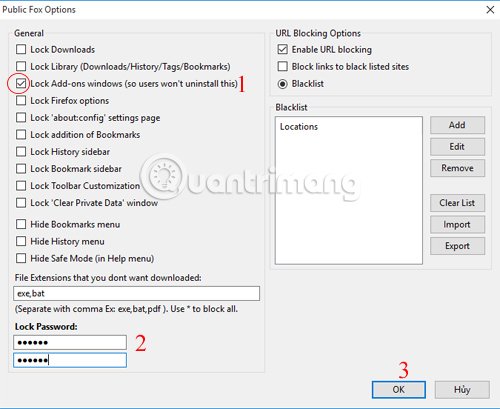Click the Add button for Blacklist
500x409 pixels.
click(457, 125)
